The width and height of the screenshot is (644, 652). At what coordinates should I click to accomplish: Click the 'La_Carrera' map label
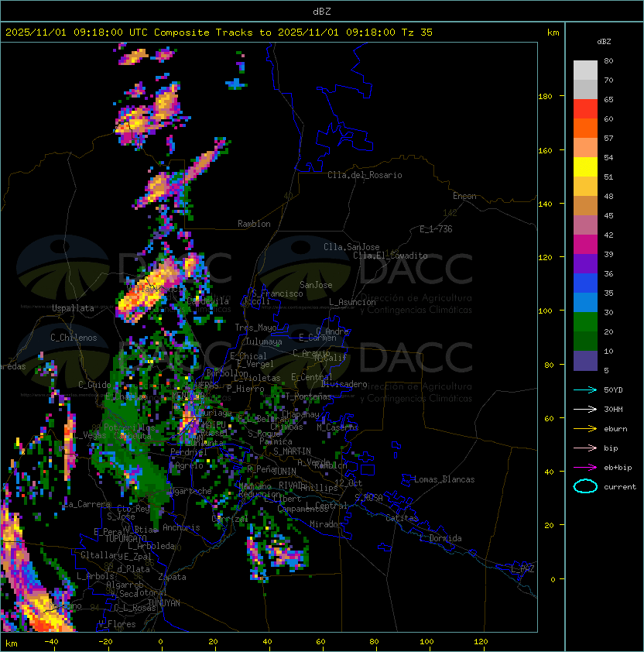(87, 504)
